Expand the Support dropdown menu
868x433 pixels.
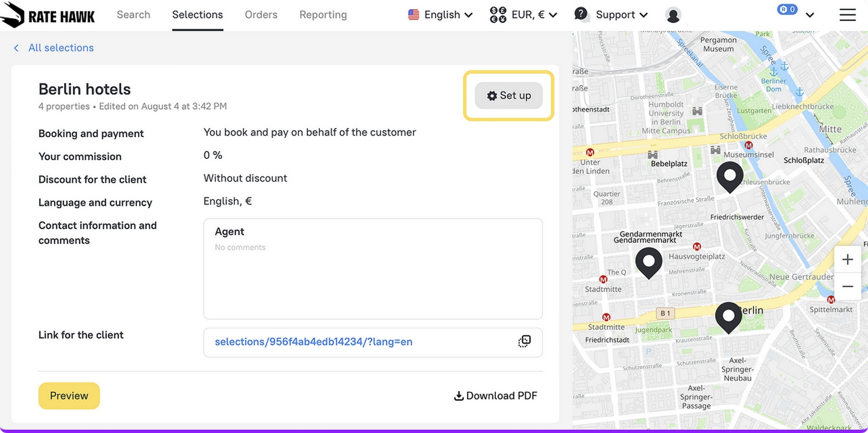611,15
